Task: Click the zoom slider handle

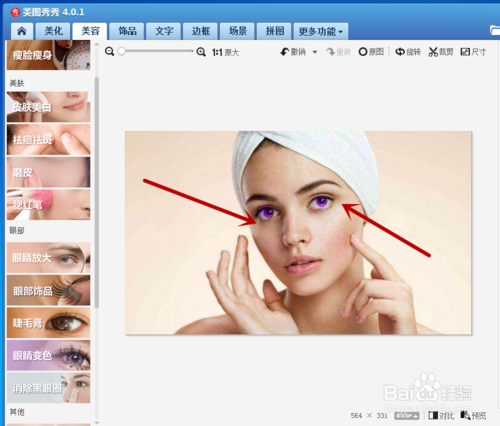Action: coord(122,51)
